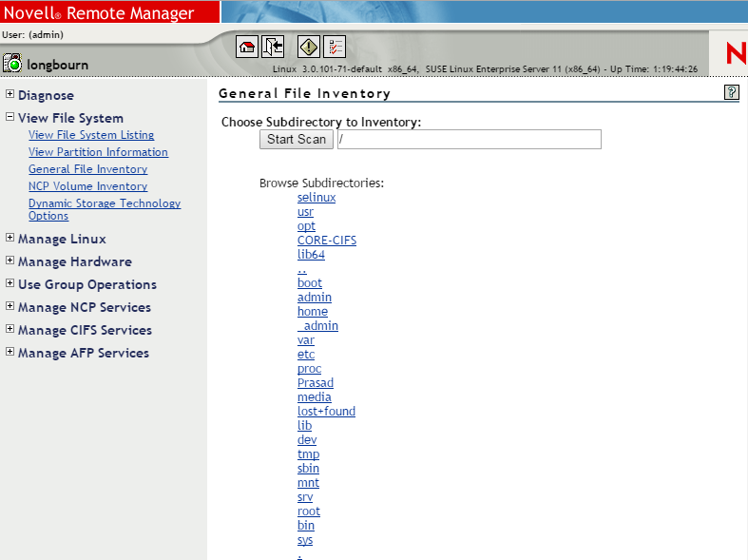
Task: Expand the Manage NCP Services section
Action: pos(10,306)
